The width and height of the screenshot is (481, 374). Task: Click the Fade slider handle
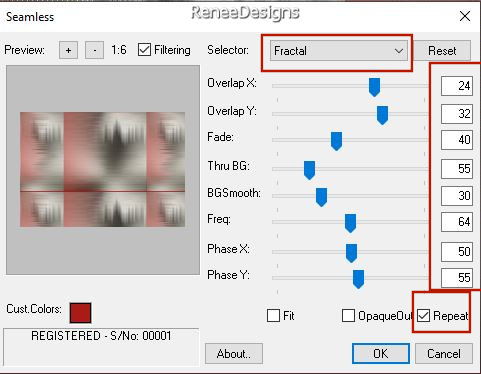(x=336, y=141)
